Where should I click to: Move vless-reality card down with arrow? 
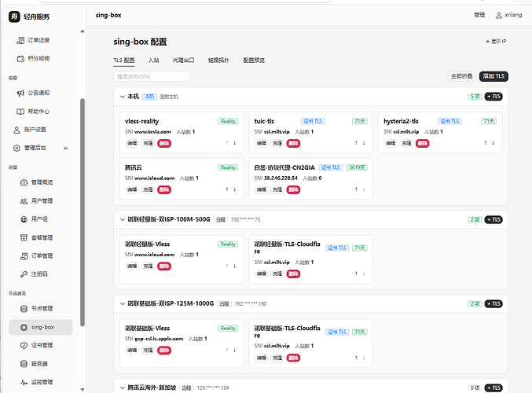[x=234, y=143]
